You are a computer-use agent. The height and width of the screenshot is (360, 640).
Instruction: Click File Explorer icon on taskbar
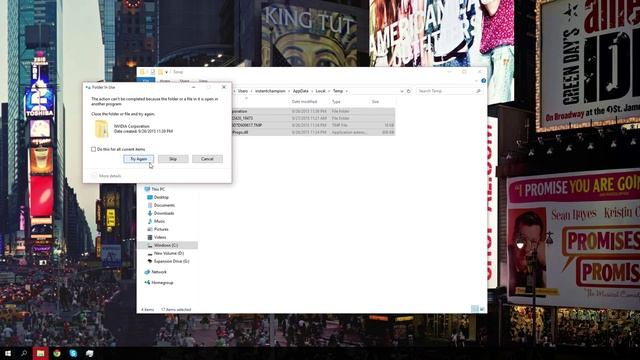40,353
